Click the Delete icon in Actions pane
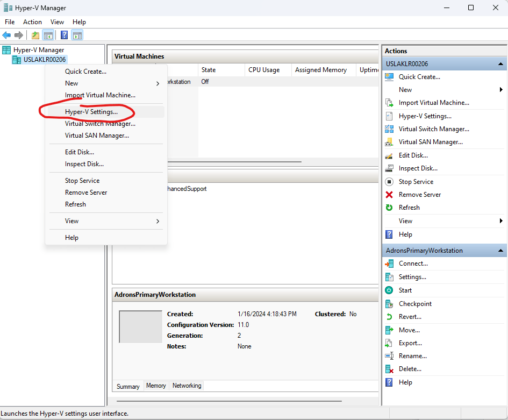This screenshot has height=420, width=508. [389, 369]
